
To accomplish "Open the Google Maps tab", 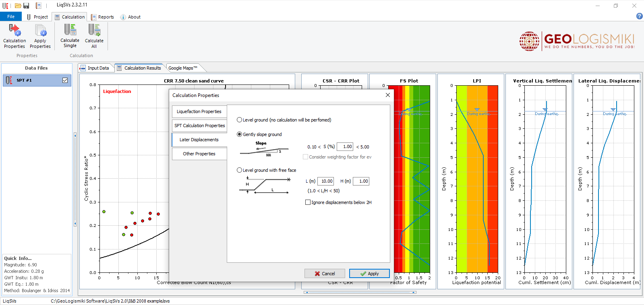I will pos(182,68).
